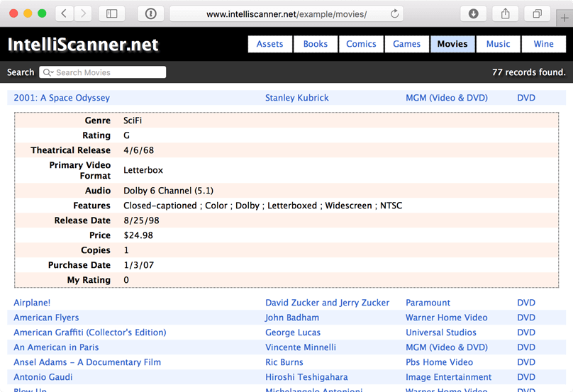Screen dimensions: 573x392
Task: Click DVD in the 2001 row
Action: [526, 98]
